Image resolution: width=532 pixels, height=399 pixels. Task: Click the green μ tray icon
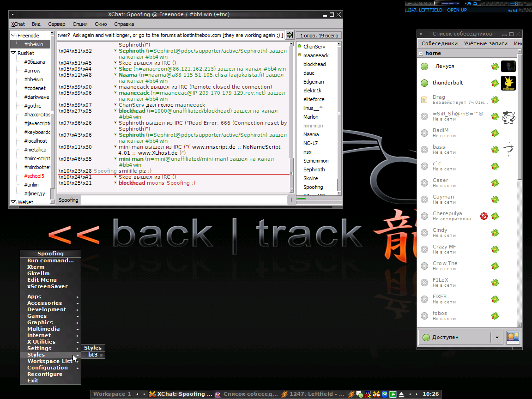(393, 394)
